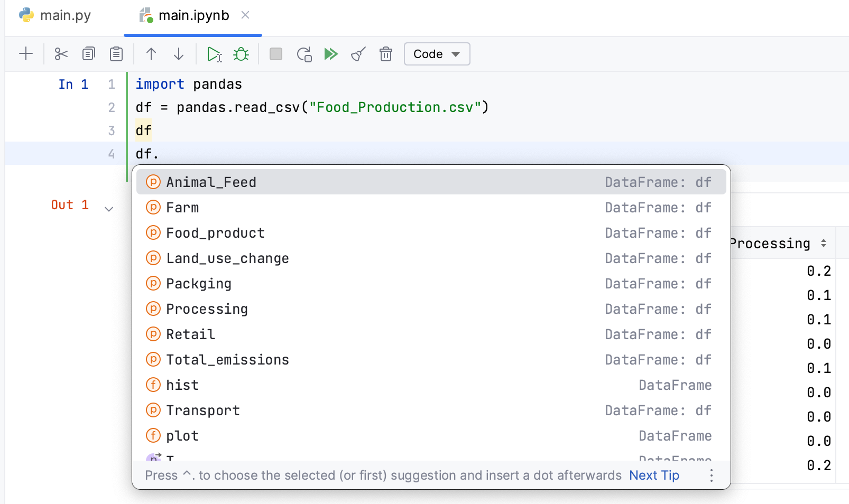Switch to the main.py tab
Image resolution: width=849 pixels, height=504 pixels.
pyautogui.click(x=55, y=15)
